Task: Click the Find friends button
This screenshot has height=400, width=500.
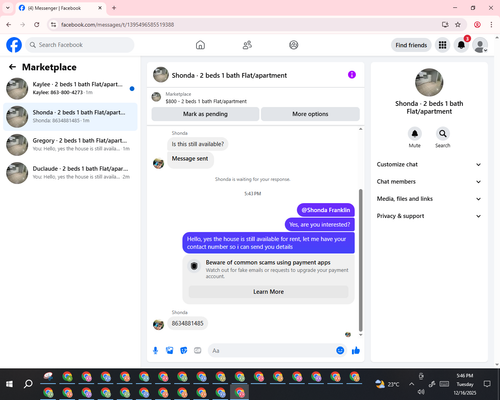Action: point(411,45)
